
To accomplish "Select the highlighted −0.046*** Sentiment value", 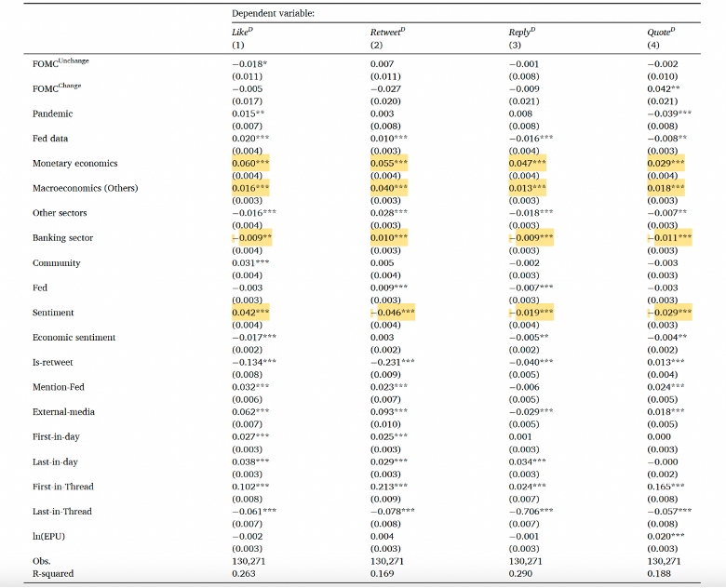I will (391, 313).
